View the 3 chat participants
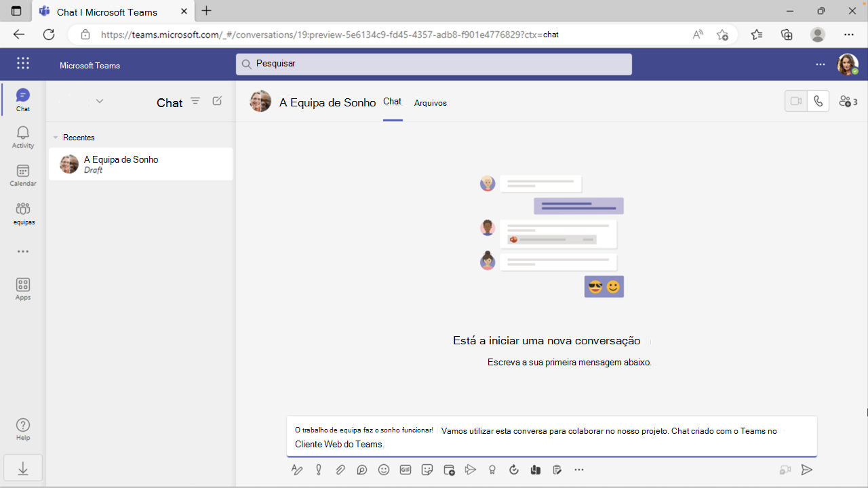The height and width of the screenshot is (488, 868). (x=848, y=102)
